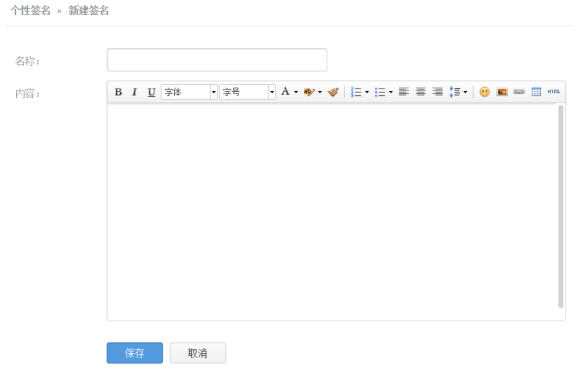Insert a bulleted list
Viewport: 588px width, 369px height.
(380, 92)
